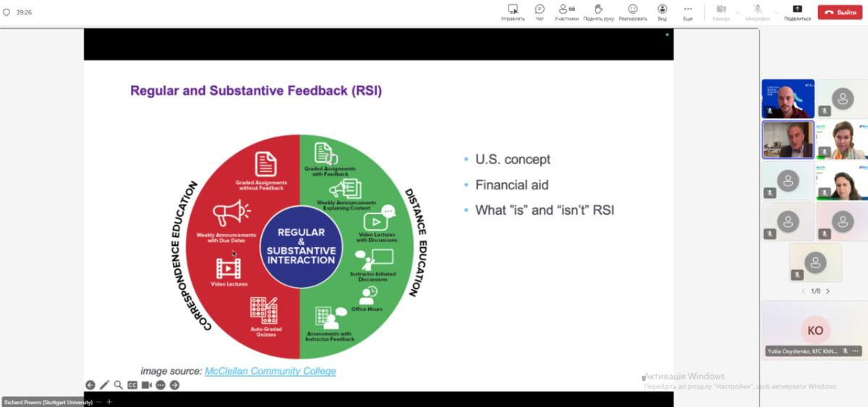Open the Еще more options menu

(688, 12)
